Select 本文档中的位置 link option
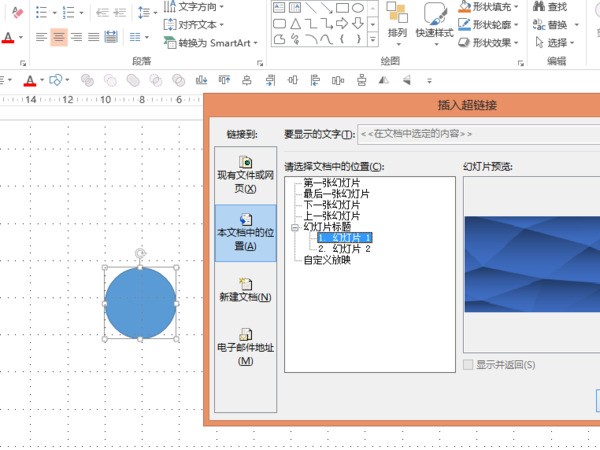The height and width of the screenshot is (450, 600). pyautogui.click(x=245, y=232)
